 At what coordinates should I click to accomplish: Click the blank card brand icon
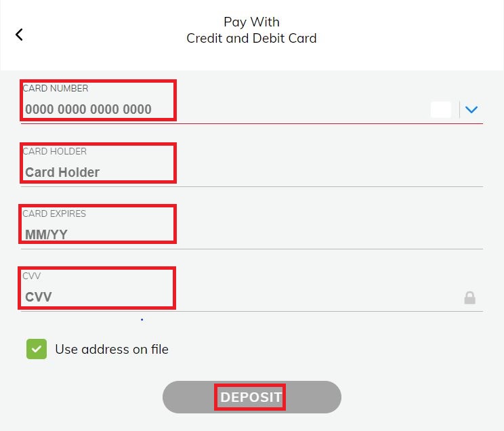pyautogui.click(x=440, y=110)
